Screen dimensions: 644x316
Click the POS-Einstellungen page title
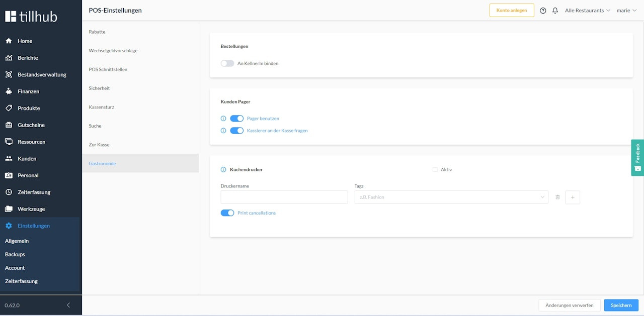pos(115,11)
